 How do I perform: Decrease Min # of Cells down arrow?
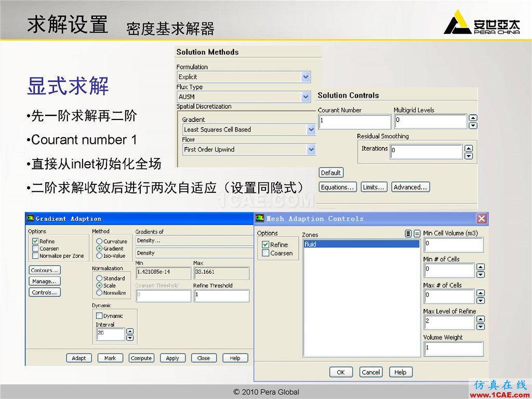click(481, 274)
